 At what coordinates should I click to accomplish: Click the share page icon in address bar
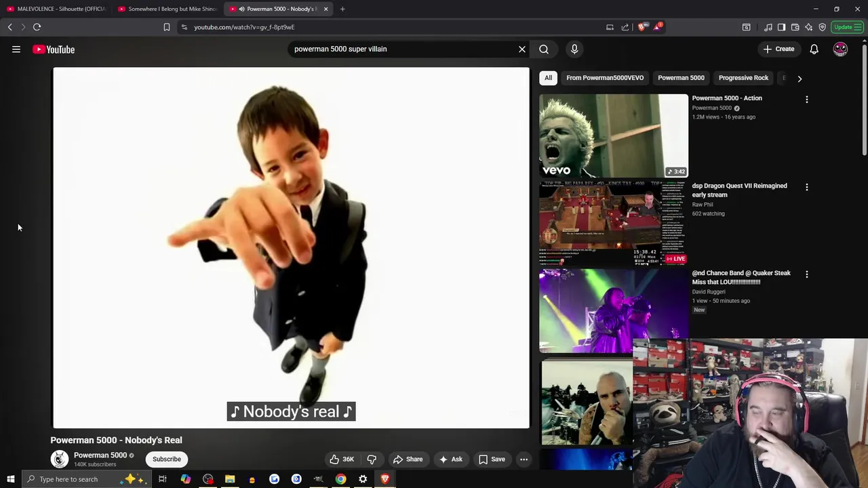(625, 27)
